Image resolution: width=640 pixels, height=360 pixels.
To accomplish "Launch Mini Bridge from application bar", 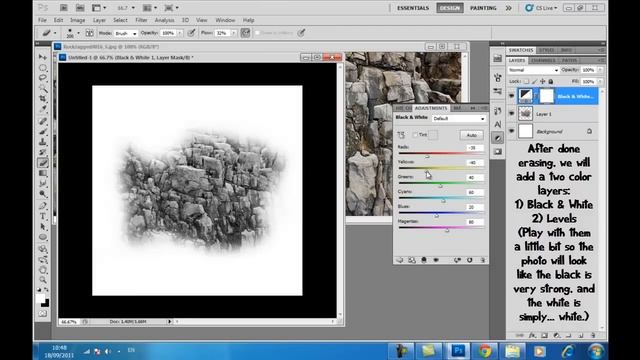I will (80, 8).
